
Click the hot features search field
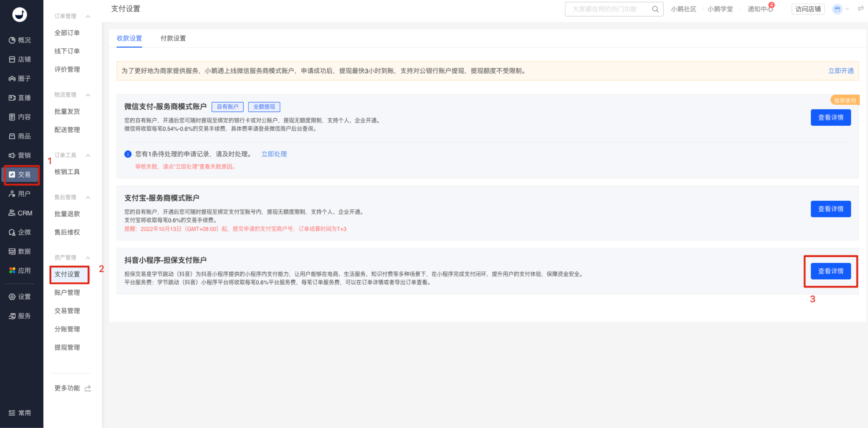614,9
